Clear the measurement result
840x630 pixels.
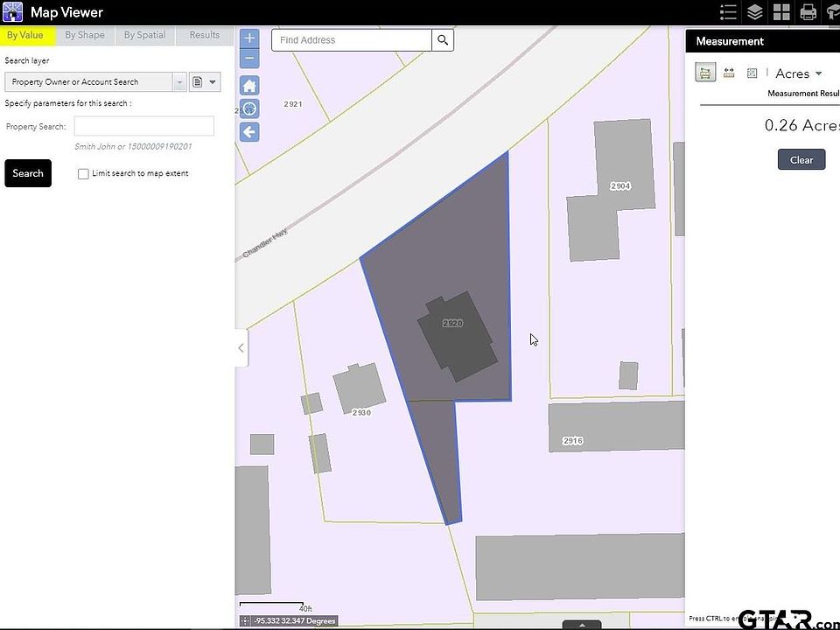pos(801,160)
